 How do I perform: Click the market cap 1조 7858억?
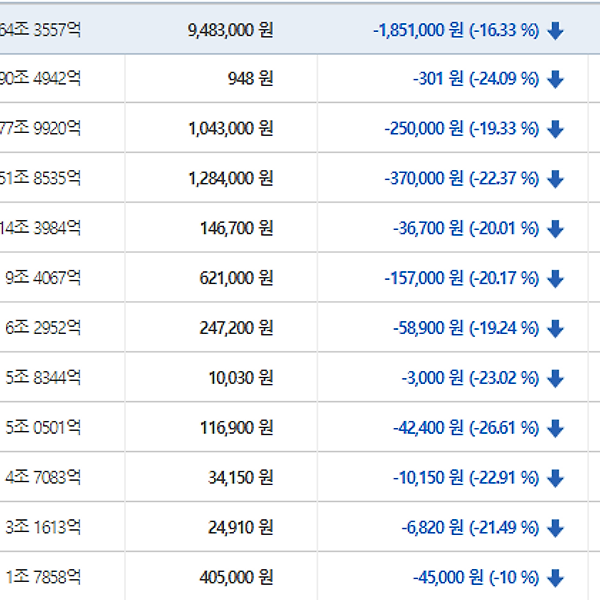click(43, 578)
